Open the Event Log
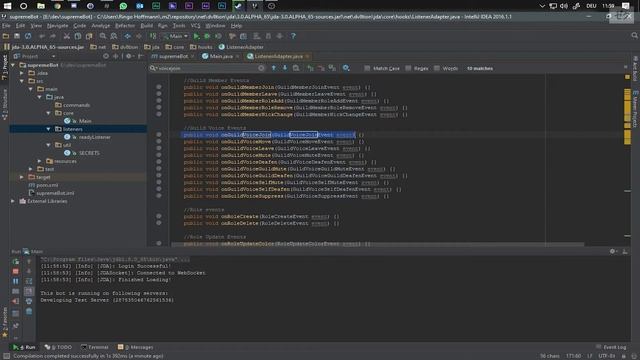The height and width of the screenshot is (360, 640). 611,347
